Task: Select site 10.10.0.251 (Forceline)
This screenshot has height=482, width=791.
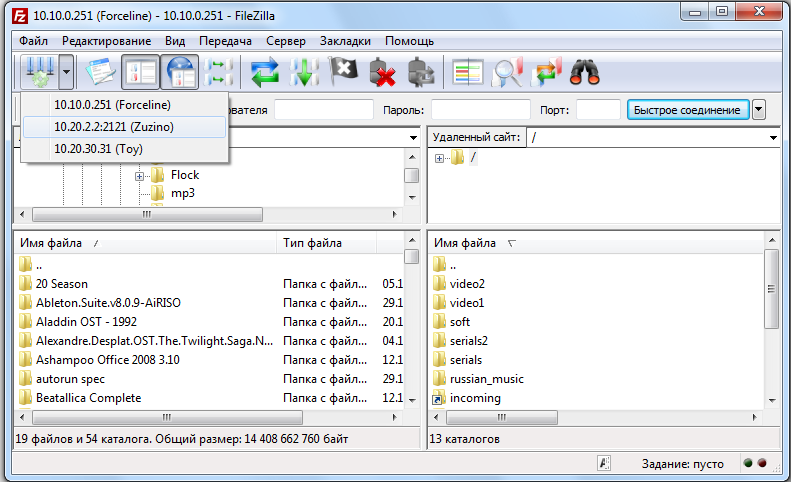Action: [124, 104]
